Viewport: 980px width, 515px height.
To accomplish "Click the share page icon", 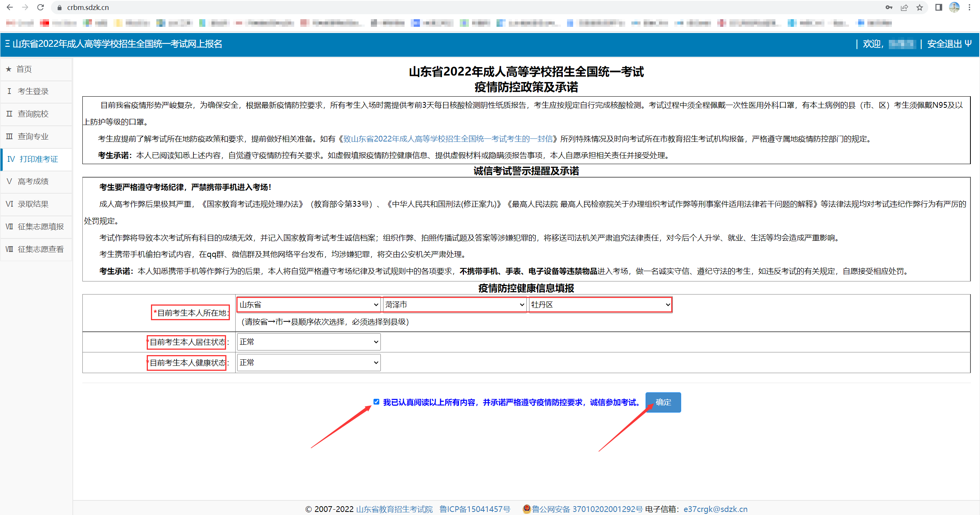I will click(x=904, y=7).
